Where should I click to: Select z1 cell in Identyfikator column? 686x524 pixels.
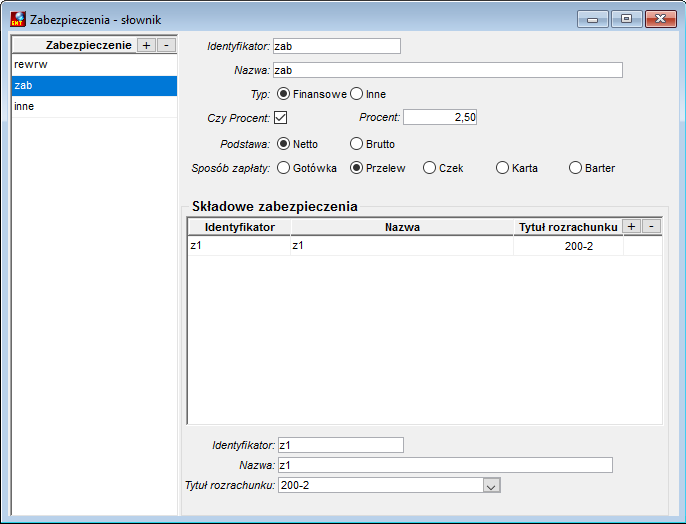pos(239,246)
